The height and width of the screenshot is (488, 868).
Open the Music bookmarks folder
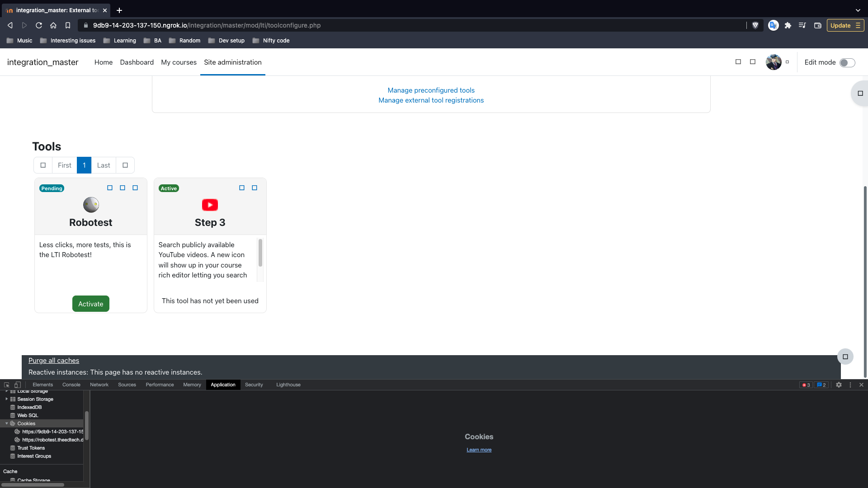[19, 41]
